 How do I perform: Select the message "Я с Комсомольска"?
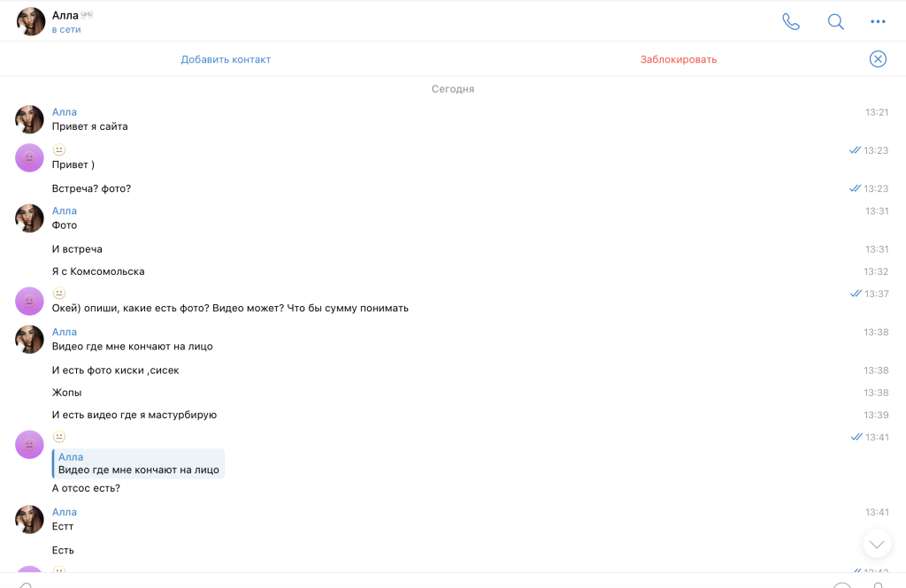point(98,271)
